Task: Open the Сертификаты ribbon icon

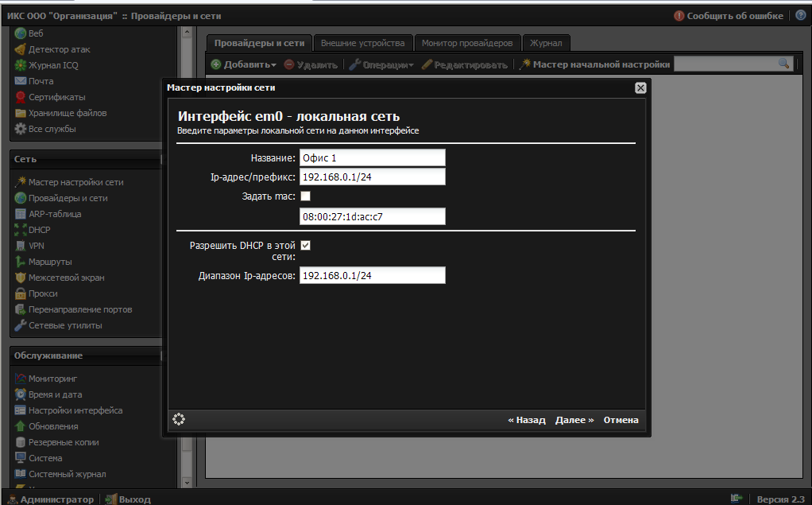Action: pos(20,97)
